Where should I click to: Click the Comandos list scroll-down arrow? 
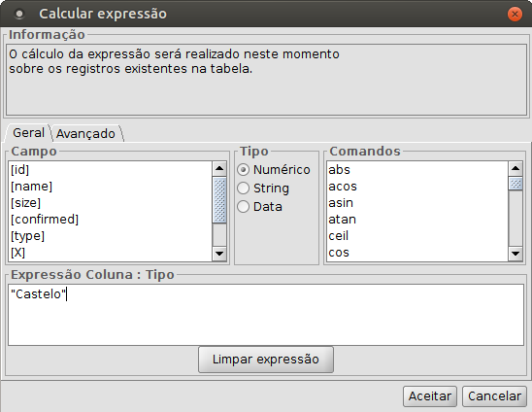[515, 254]
